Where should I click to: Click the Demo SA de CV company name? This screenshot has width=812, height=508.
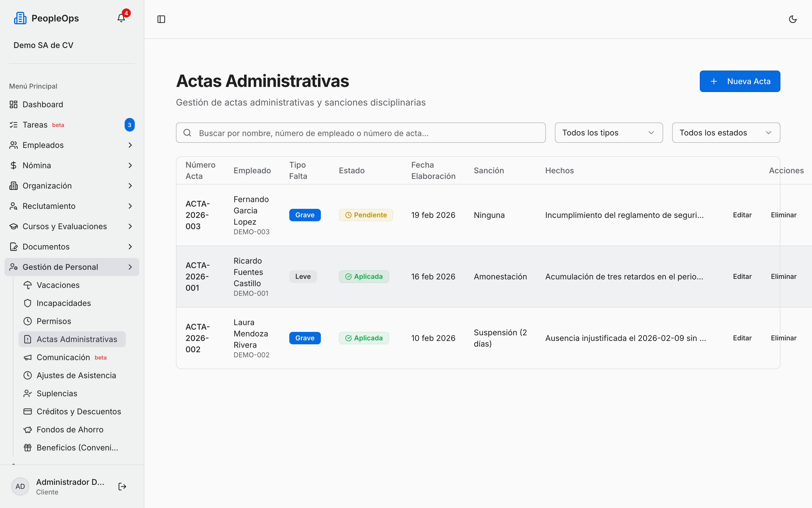tap(43, 45)
